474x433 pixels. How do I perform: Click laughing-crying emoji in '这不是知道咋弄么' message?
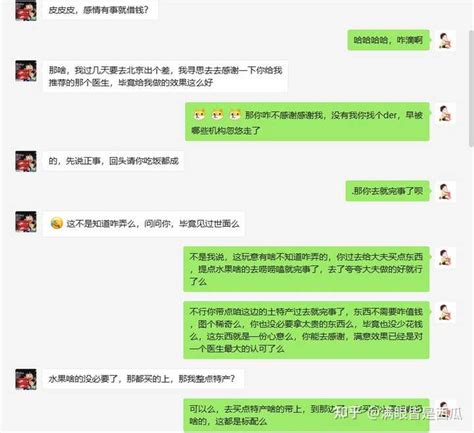coord(56,223)
